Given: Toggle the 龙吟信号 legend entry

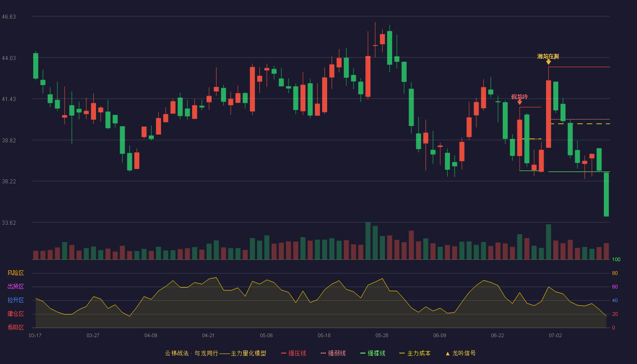Looking at the screenshot, I should coord(460,353).
